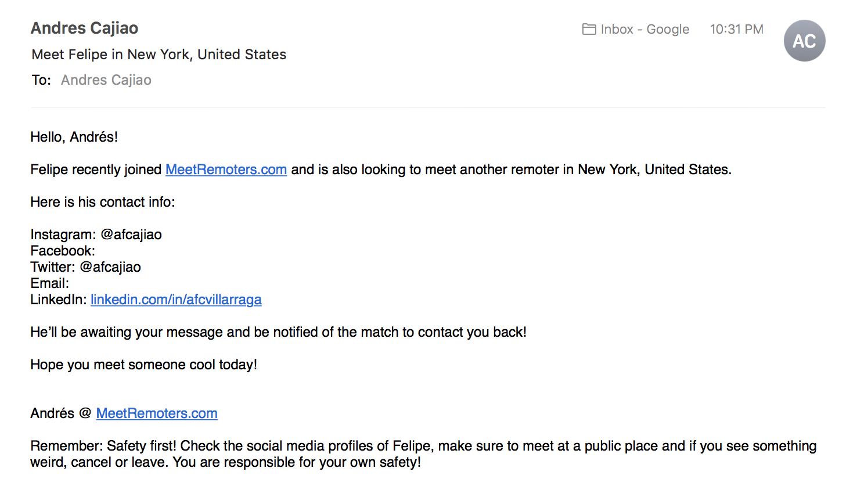
Task: Click the Inbox - Google mailbox label
Action: pyautogui.click(x=644, y=29)
